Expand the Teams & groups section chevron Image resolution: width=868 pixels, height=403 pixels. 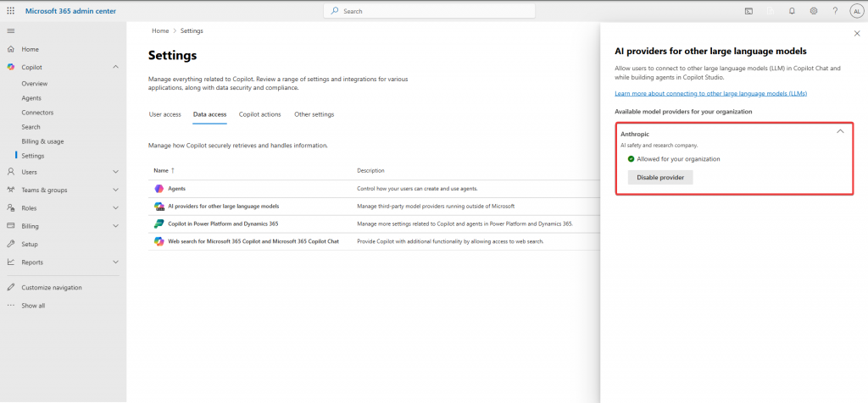[115, 190]
